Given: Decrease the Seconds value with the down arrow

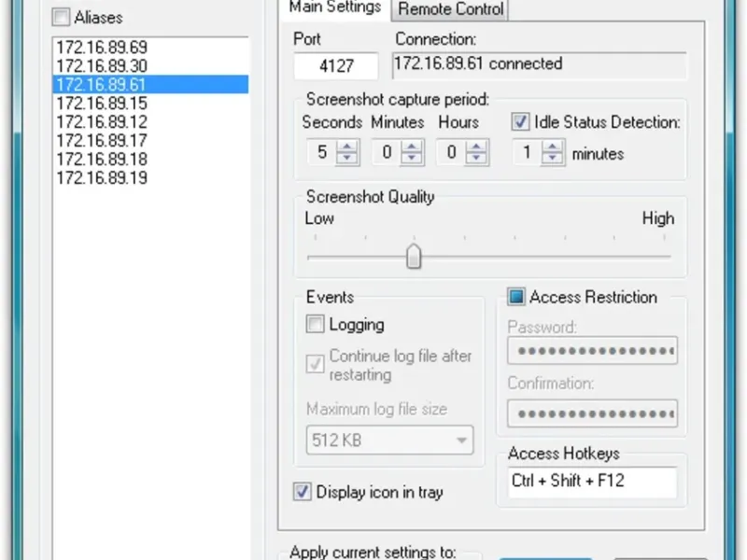Looking at the screenshot, I should click(347, 158).
